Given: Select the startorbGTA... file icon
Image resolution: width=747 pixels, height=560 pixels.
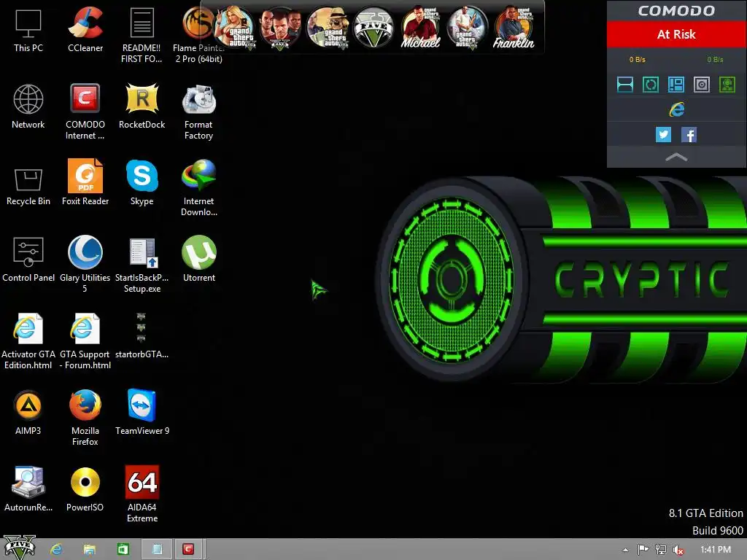Looking at the screenshot, I should click(x=142, y=336).
